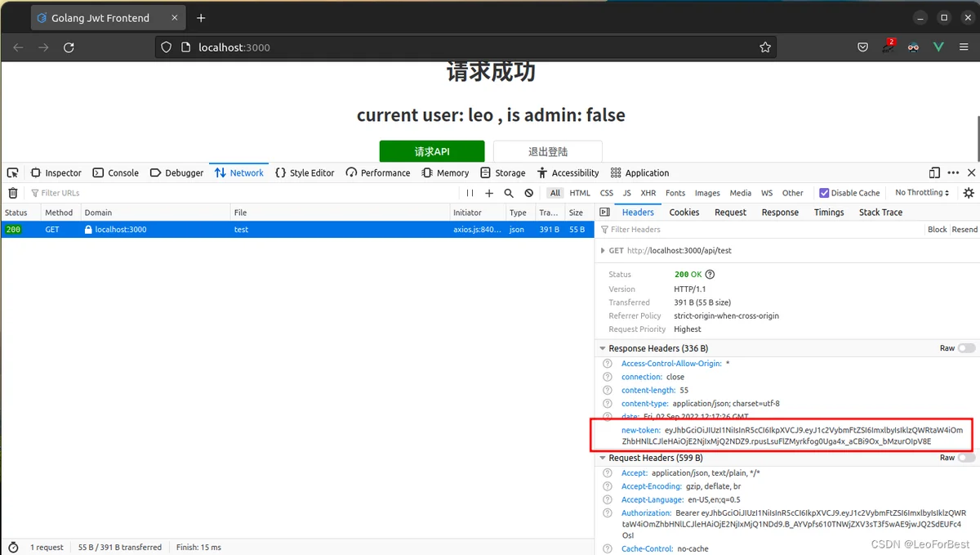Start performance analysis stopwatch icon in status bar
Image resolution: width=980 pixels, height=555 pixels.
coord(12,547)
